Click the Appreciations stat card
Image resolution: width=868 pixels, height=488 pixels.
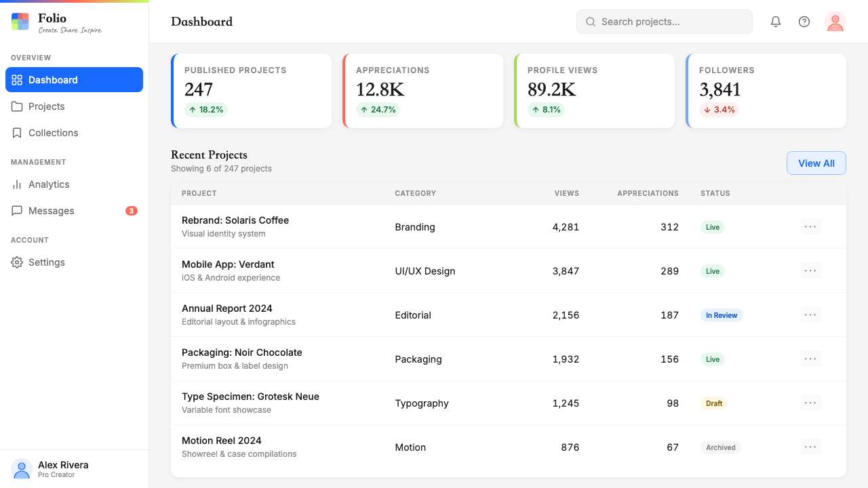423,91
